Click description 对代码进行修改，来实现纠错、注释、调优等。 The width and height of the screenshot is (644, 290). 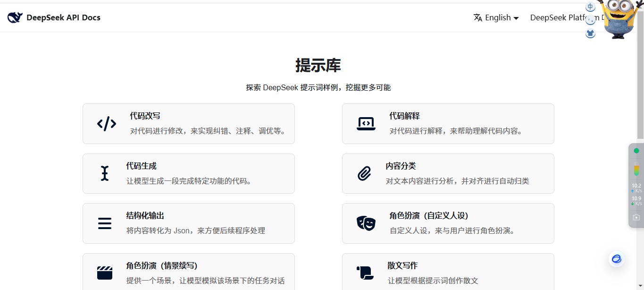[x=208, y=131]
